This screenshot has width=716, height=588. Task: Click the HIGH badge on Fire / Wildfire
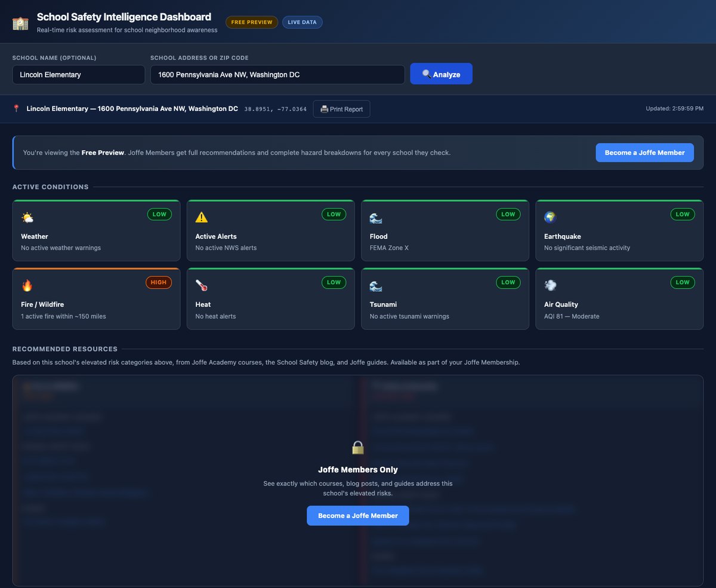click(159, 282)
